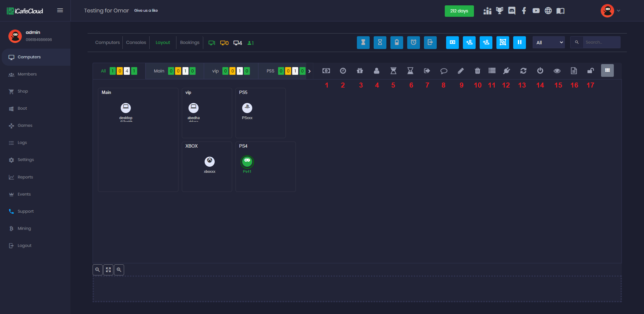Click the green 212 days button

(459, 11)
